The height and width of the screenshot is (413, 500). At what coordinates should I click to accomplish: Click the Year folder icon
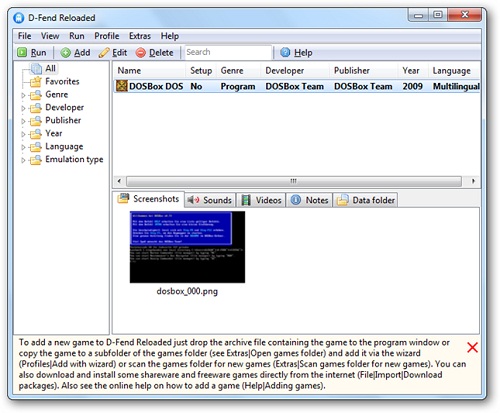click(35, 134)
